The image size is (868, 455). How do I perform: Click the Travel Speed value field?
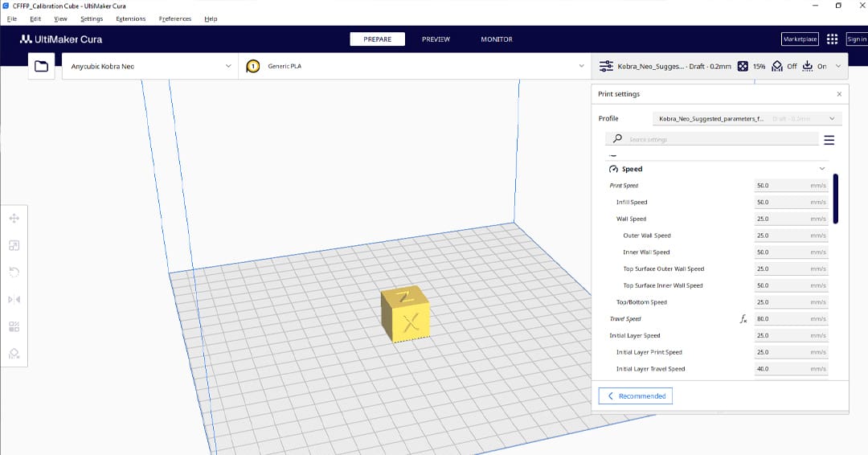pyautogui.click(x=791, y=319)
